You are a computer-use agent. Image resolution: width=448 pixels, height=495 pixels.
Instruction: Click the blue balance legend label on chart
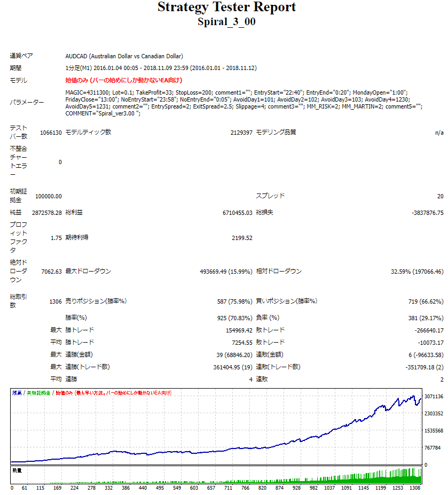pos(17,393)
